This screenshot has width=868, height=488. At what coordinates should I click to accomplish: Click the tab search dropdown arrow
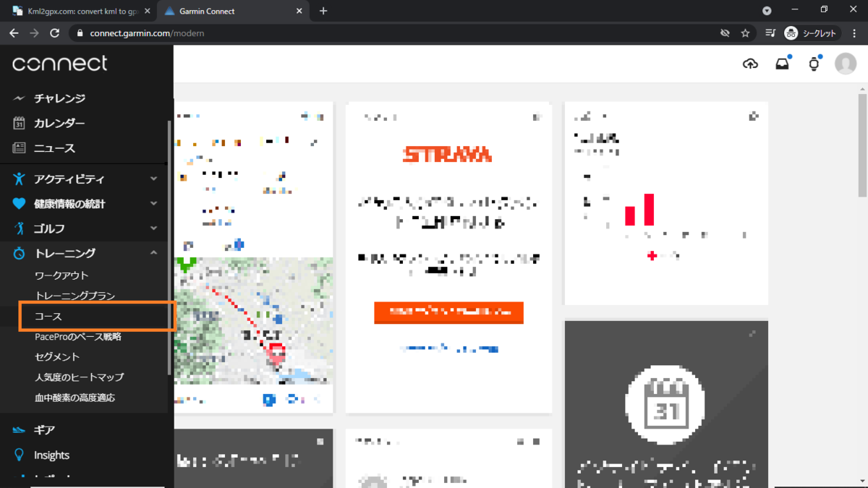pyautogui.click(x=767, y=11)
